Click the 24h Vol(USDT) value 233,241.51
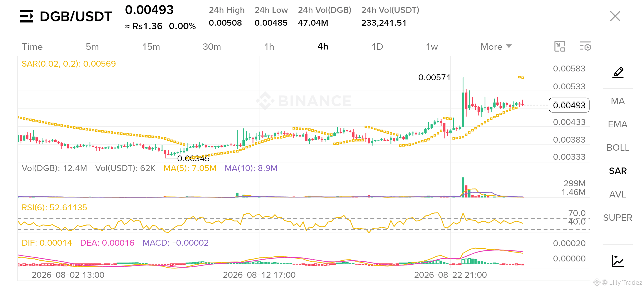Viewport: 644px width, 289px height. pyautogui.click(x=384, y=23)
